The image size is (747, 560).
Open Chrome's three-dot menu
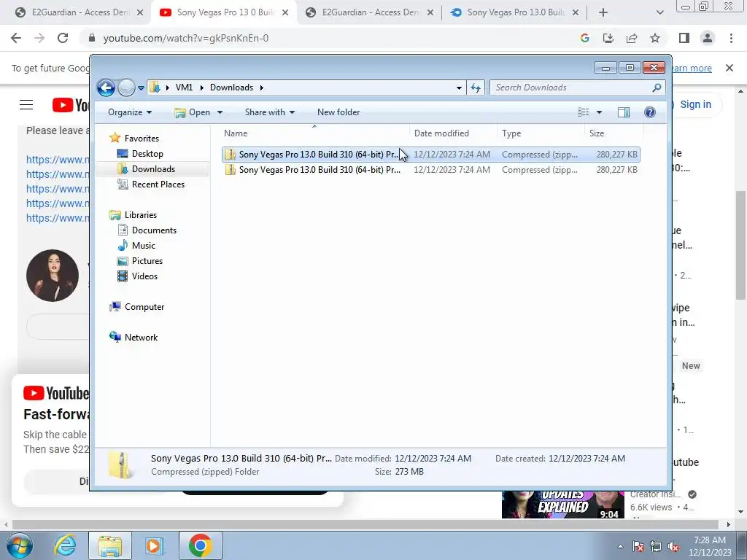coord(731,38)
